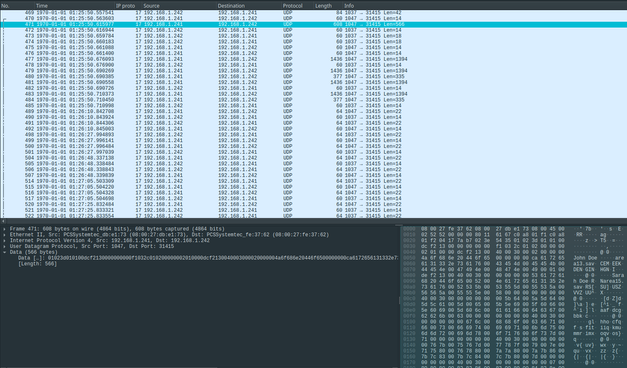Select packet number 490 row
Image resolution: width=627 pixels, height=368 pixels.
click(x=314, y=117)
